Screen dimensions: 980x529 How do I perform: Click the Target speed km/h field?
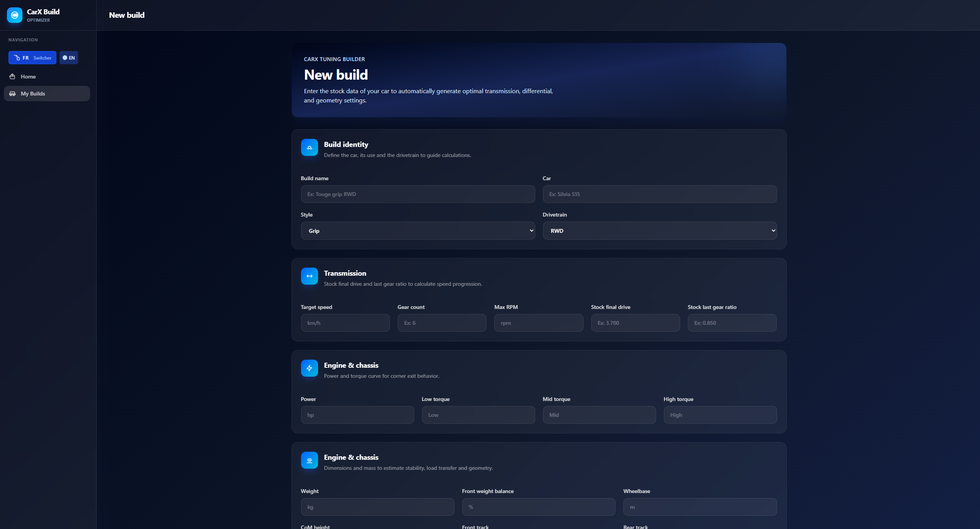point(345,323)
